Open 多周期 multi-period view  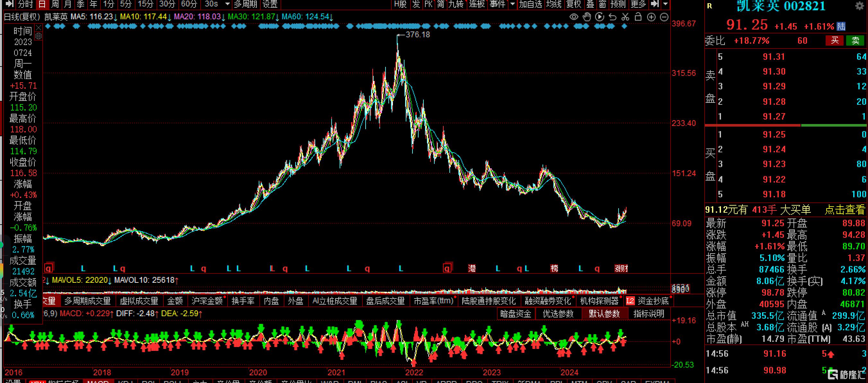tap(246, 4)
